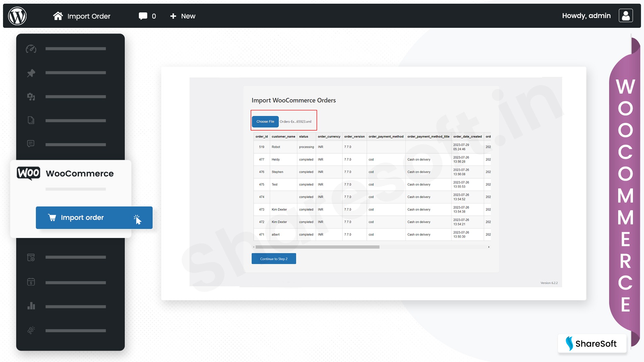
Task: Click the processing status cell
Action: click(x=307, y=147)
